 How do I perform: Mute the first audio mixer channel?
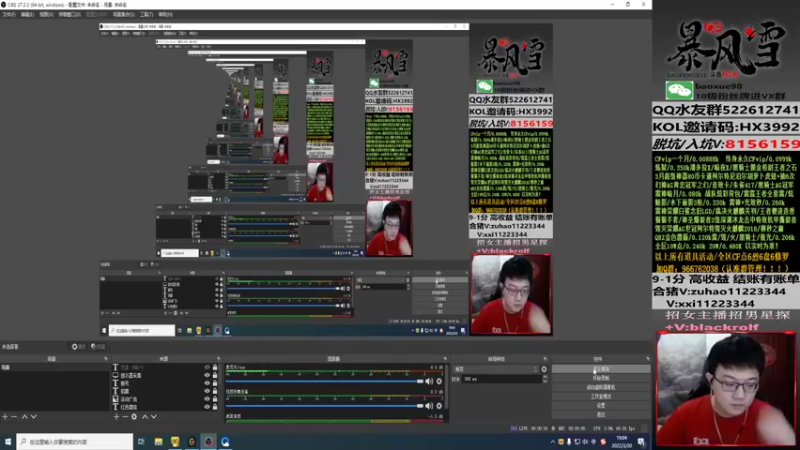coord(430,381)
